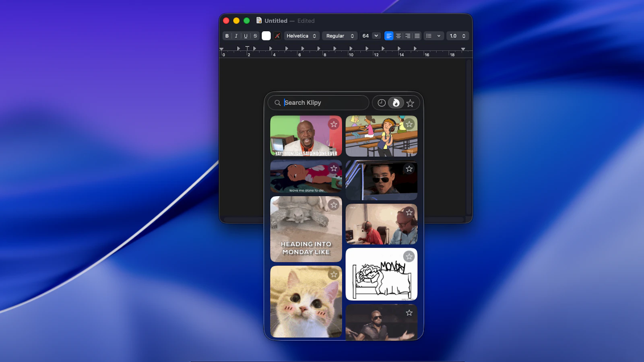The image size is (644, 362).
Task: Toggle strikethrough formatting
Action: pyautogui.click(x=255, y=36)
